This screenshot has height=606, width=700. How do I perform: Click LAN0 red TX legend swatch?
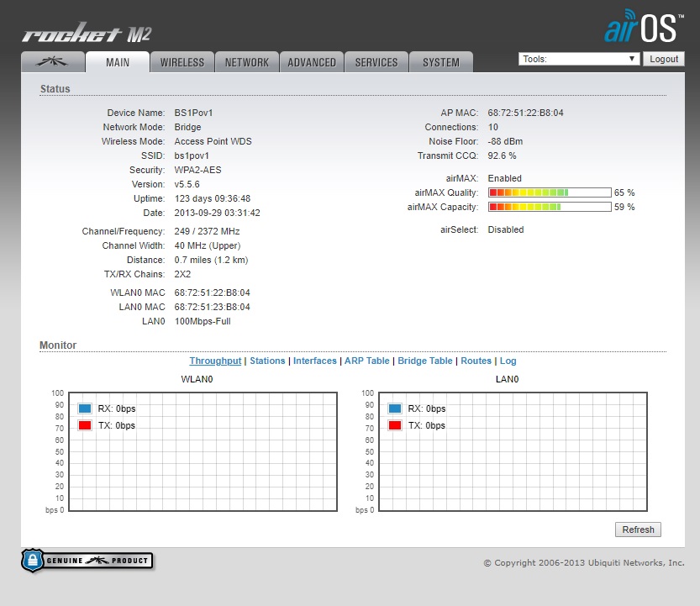tap(395, 425)
